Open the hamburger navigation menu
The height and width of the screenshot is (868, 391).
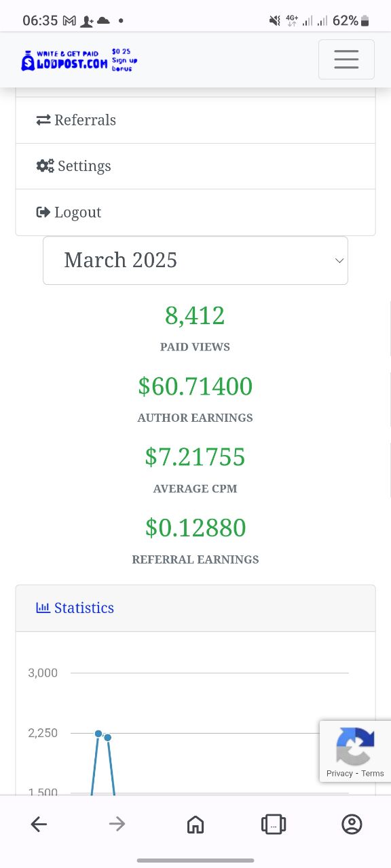346,60
